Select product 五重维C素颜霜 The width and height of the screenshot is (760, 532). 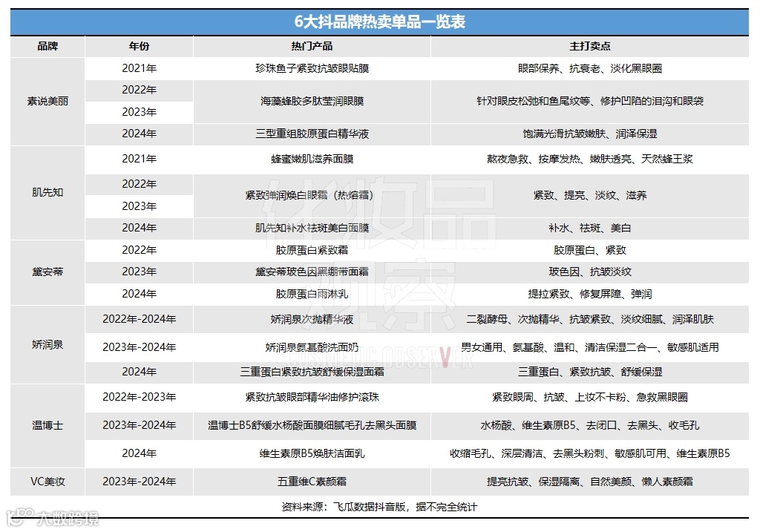pyautogui.click(x=312, y=482)
